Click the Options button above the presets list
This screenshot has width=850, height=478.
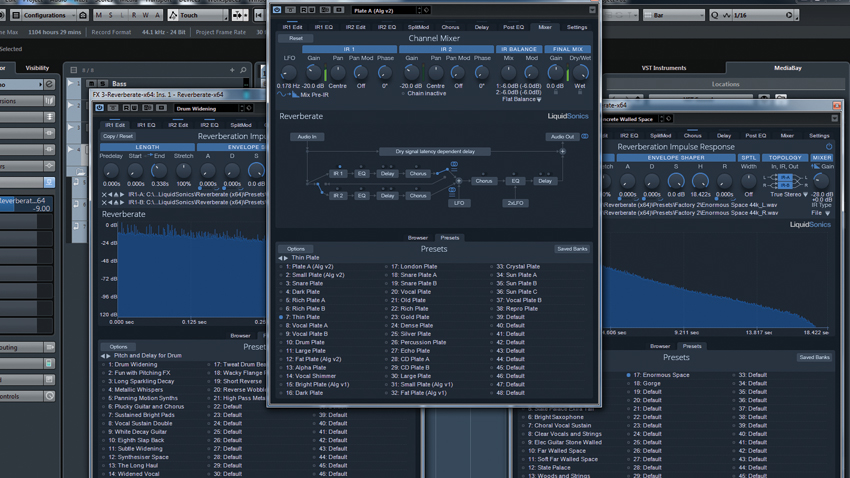(x=296, y=249)
